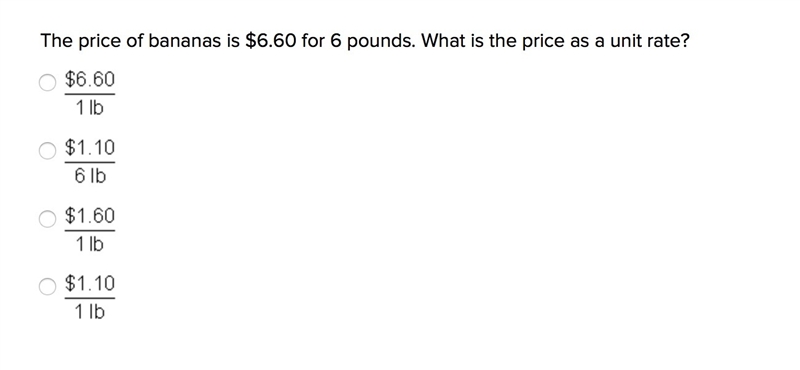Click the fraction bar of the $1.60 option
Image resolution: width=800 pixels, height=370 pixels.
click(x=90, y=230)
